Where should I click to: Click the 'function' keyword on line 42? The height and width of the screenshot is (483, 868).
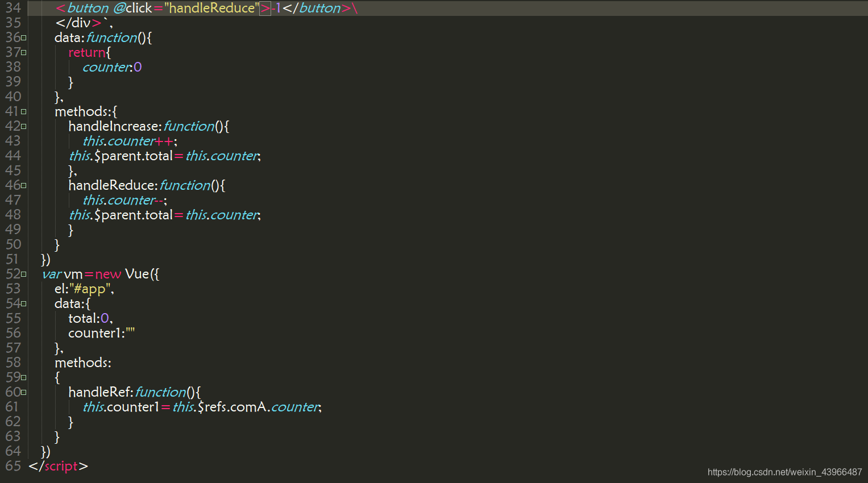pyautogui.click(x=189, y=126)
